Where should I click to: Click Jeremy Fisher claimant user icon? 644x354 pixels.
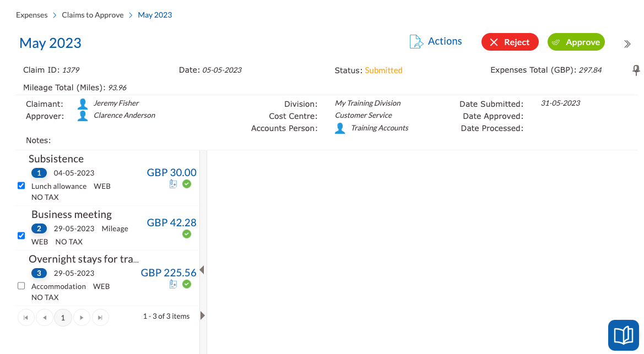(83, 104)
